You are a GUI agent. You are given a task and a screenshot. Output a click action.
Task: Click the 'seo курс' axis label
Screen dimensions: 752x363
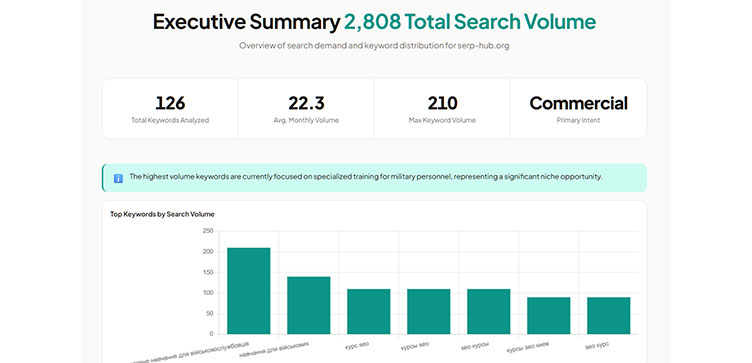[x=597, y=345]
